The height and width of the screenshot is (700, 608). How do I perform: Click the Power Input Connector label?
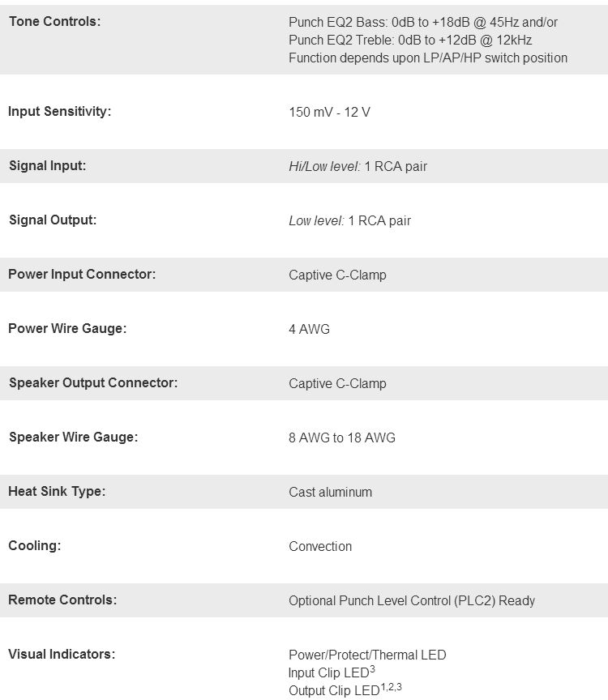82,275
